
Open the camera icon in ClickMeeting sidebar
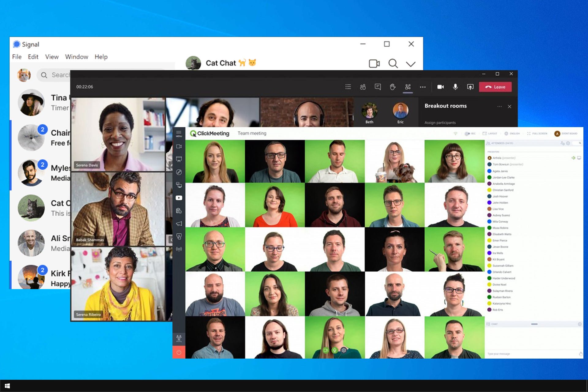pos(179,146)
